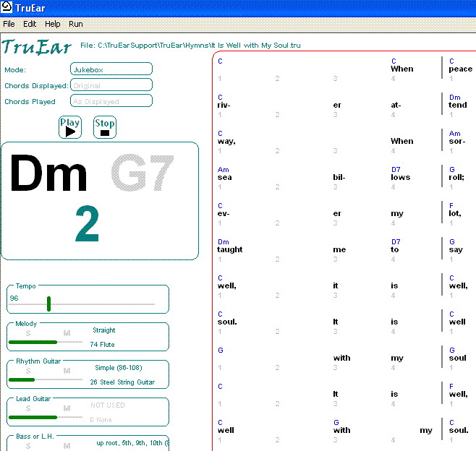Click the tempo value 96

[x=14, y=298]
